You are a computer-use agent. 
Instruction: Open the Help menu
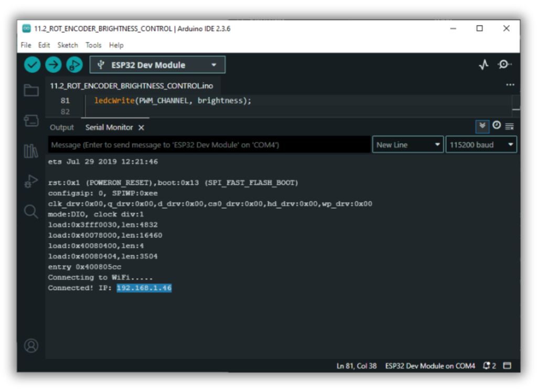click(116, 45)
